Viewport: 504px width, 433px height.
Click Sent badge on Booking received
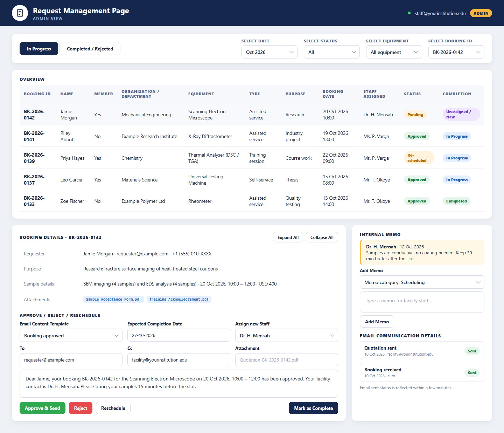[x=472, y=373]
